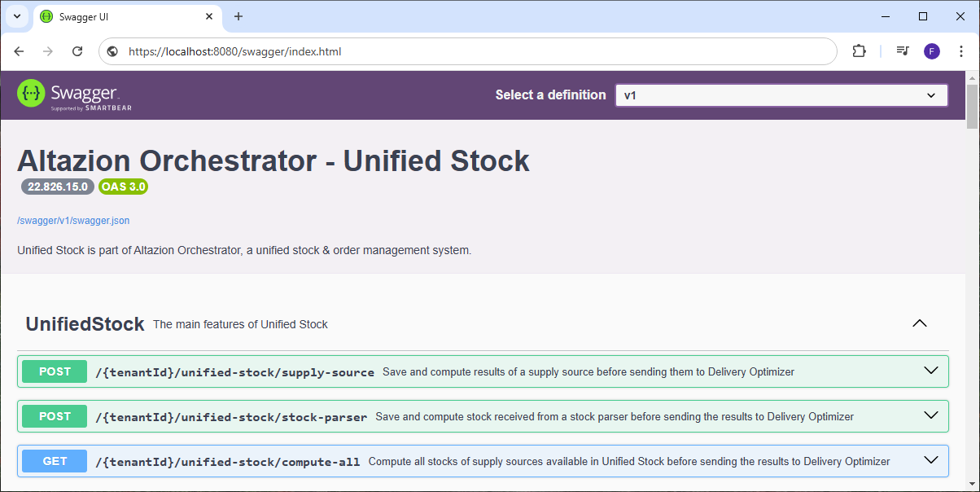View site information via the globe icon
This screenshot has height=492, width=980.
tap(111, 51)
